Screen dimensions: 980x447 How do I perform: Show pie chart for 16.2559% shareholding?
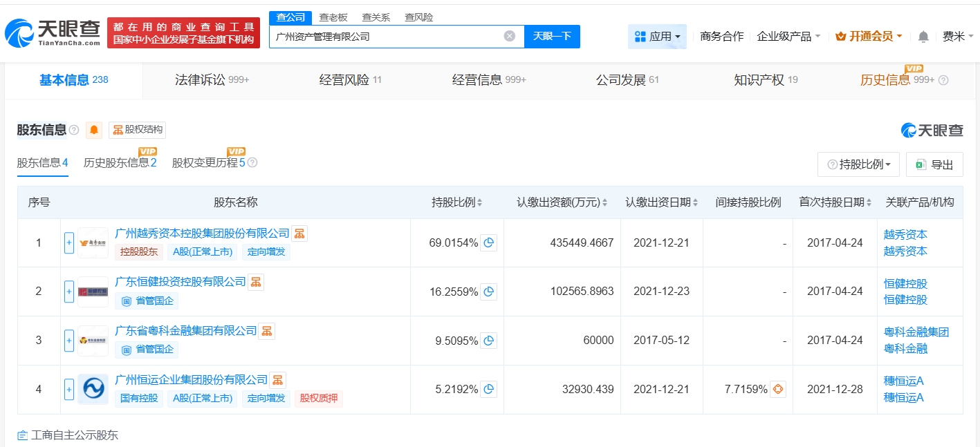tap(488, 292)
